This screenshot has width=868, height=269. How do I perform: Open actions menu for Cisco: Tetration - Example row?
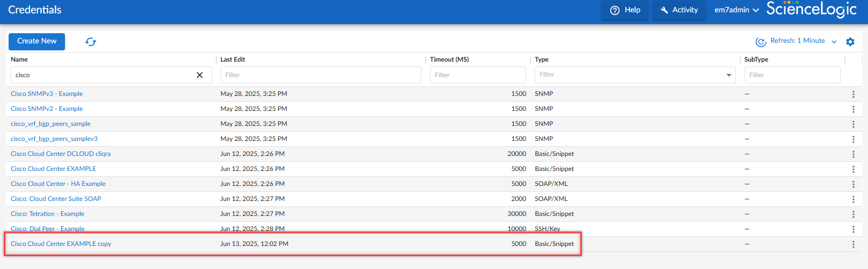pyautogui.click(x=853, y=214)
